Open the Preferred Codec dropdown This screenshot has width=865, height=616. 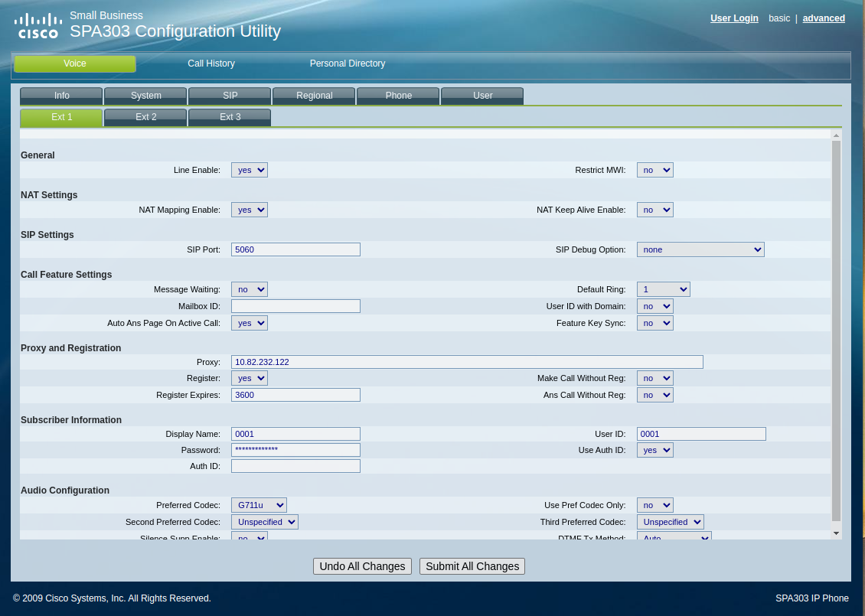[x=259, y=505]
